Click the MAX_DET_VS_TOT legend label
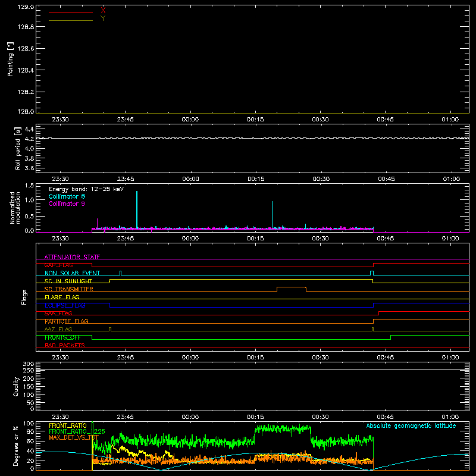Viewport: 476px width, 476px height. pyautogui.click(x=74, y=437)
